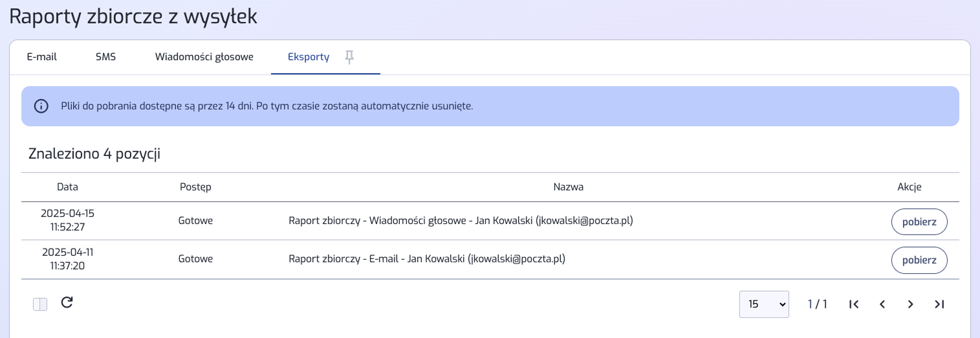The width and height of the screenshot is (980, 338).
Task: Click the pin icon next to Eksporty
Action: tap(349, 58)
